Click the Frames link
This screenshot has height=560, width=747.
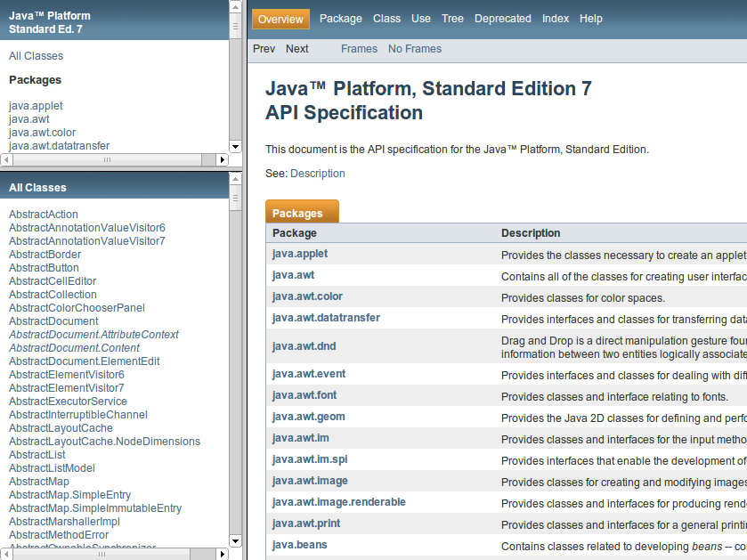359,49
